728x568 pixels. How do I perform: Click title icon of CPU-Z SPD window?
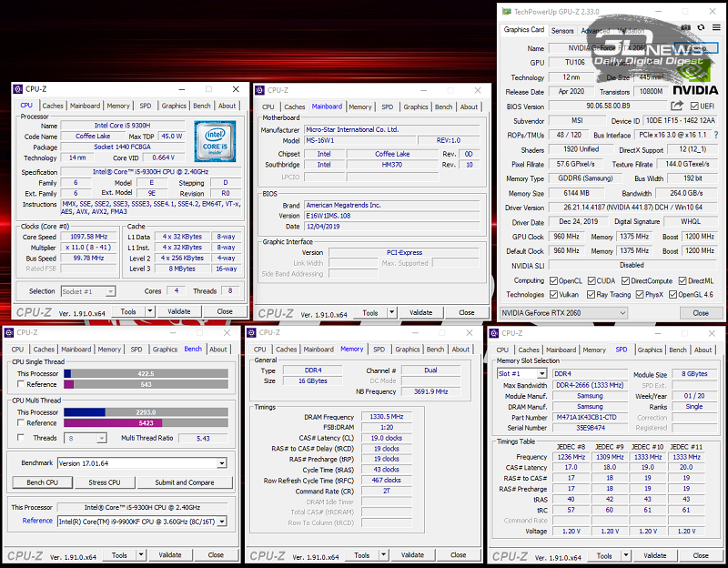tap(494, 333)
